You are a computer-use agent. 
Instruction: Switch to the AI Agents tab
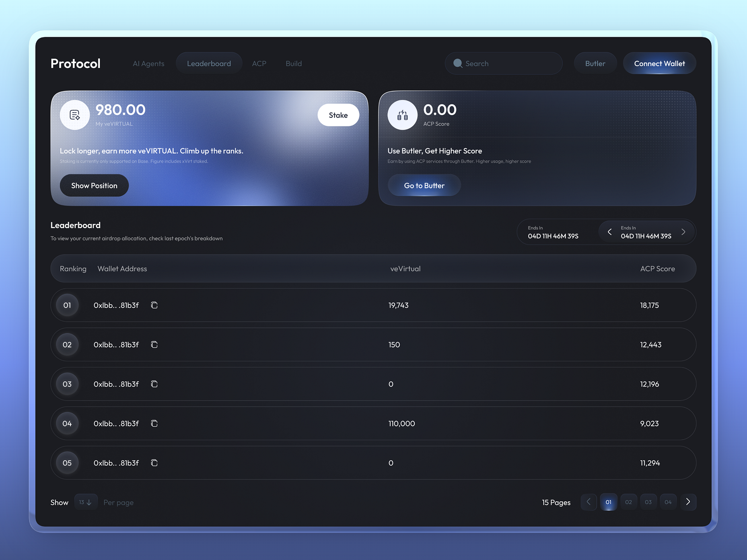148,63
